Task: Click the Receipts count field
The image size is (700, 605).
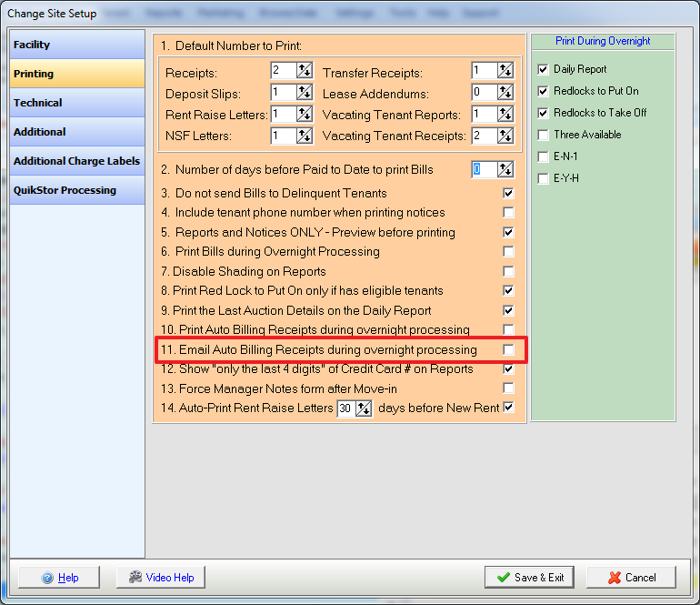Action: tap(284, 71)
